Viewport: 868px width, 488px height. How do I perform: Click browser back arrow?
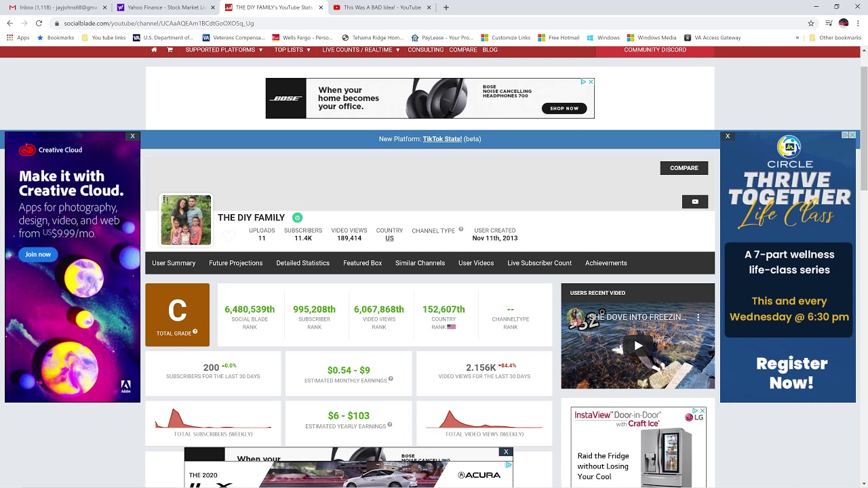[x=9, y=23]
